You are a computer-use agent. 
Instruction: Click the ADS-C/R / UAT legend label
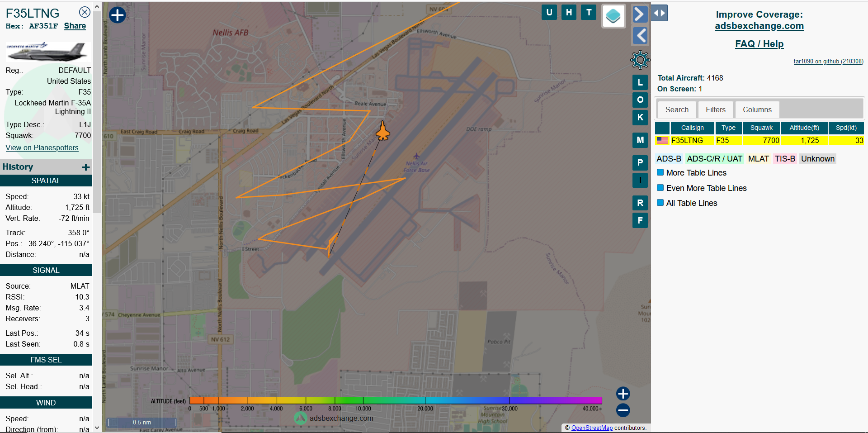(x=714, y=159)
